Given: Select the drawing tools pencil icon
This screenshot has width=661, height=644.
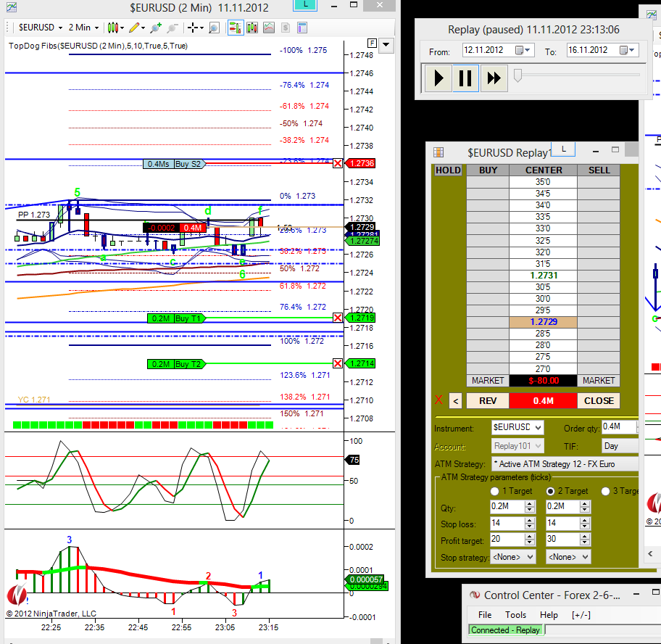Looking at the screenshot, I should (136, 28).
